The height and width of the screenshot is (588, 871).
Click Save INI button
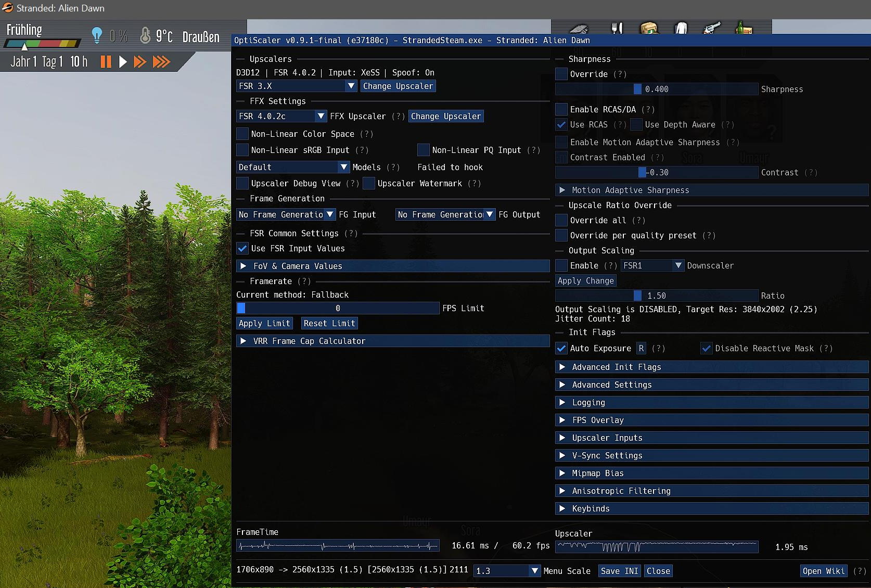coord(619,571)
